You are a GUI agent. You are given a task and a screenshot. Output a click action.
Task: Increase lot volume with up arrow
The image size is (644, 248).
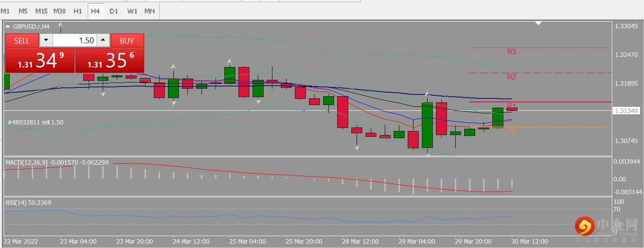click(x=103, y=41)
